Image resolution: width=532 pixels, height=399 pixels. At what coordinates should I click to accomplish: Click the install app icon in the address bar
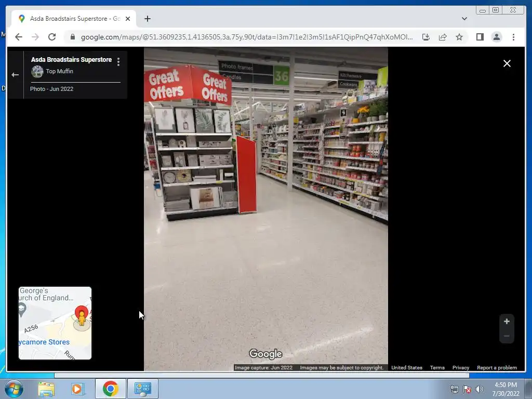pos(426,37)
